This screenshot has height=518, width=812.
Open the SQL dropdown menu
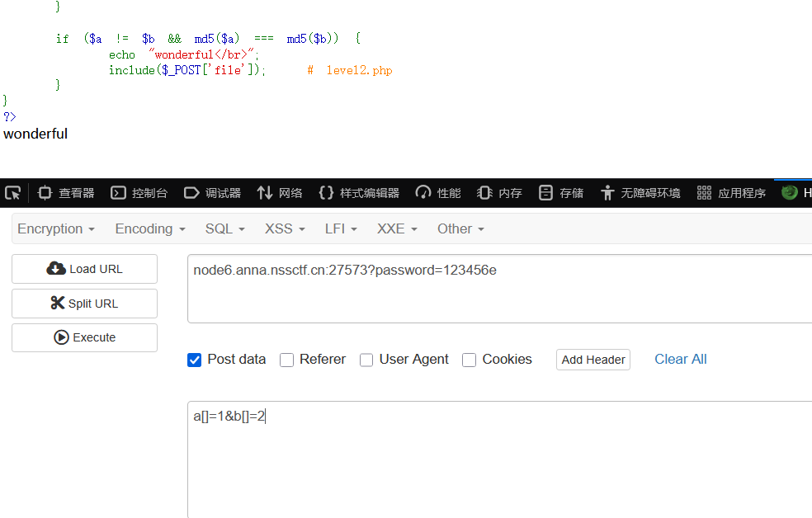point(225,228)
